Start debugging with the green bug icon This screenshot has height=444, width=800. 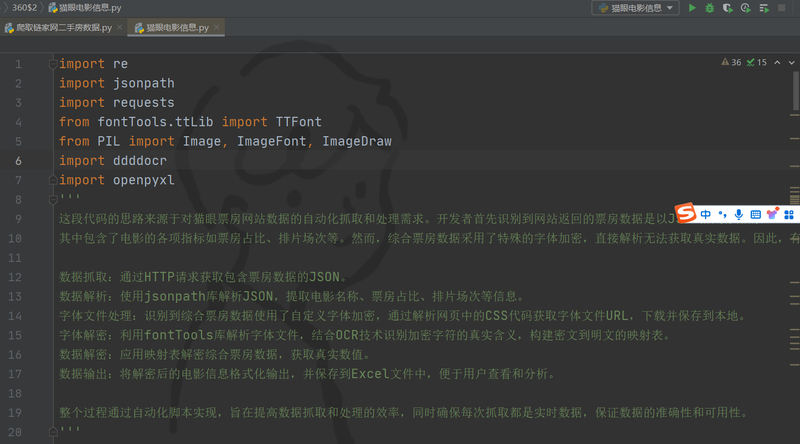coord(709,8)
